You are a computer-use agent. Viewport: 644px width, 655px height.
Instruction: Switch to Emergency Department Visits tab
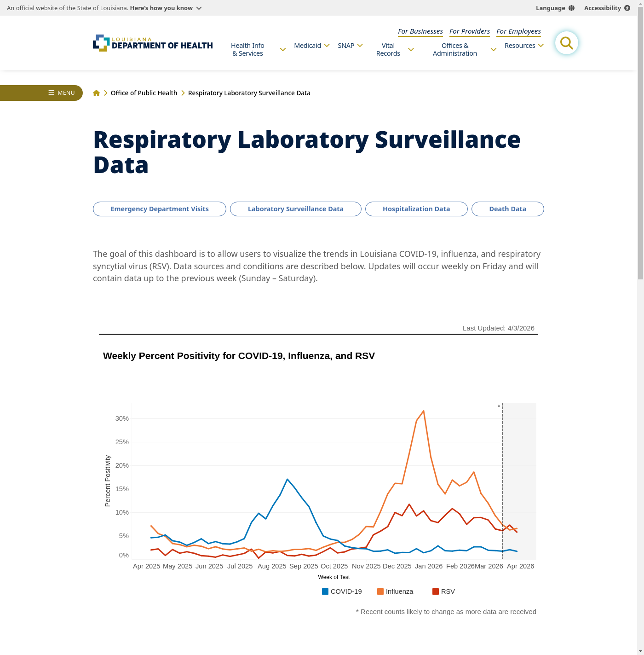160,209
